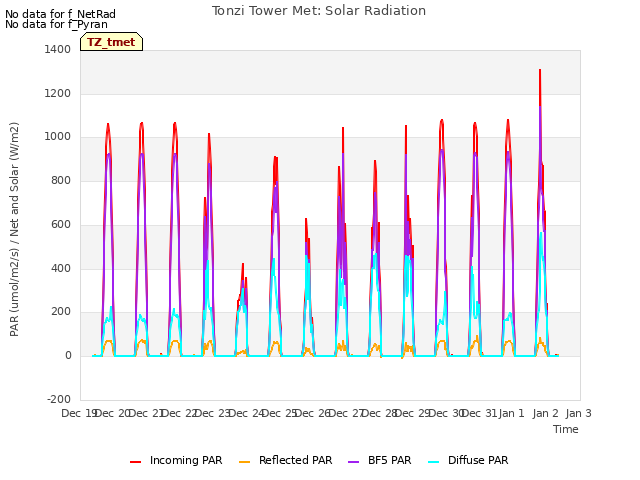This screenshot has height=480, width=640.
Task: Click the y-axis tick value 1400
Action: [58, 49]
